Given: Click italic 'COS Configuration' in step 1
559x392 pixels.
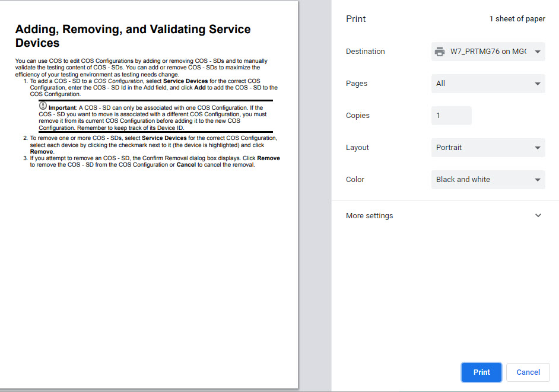Looking at the screenshot, I should coord(118,81).
